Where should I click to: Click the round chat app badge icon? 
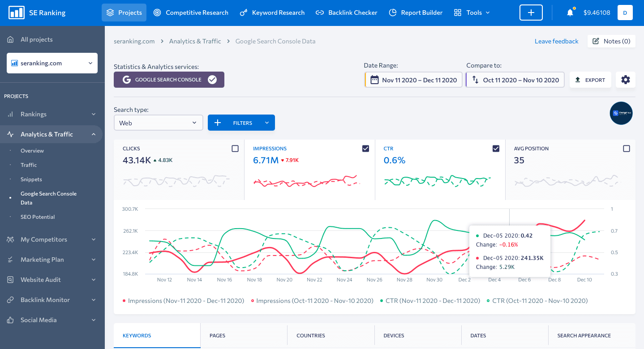click(621, 113)
